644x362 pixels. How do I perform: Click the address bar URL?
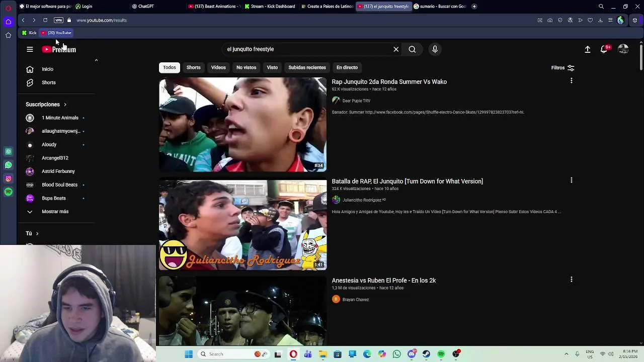pyautogui.click(x=102, y=21)
